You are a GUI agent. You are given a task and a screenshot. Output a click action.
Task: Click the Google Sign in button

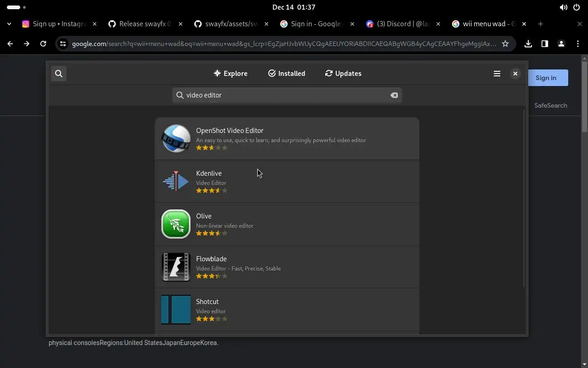tap(546, 78)
